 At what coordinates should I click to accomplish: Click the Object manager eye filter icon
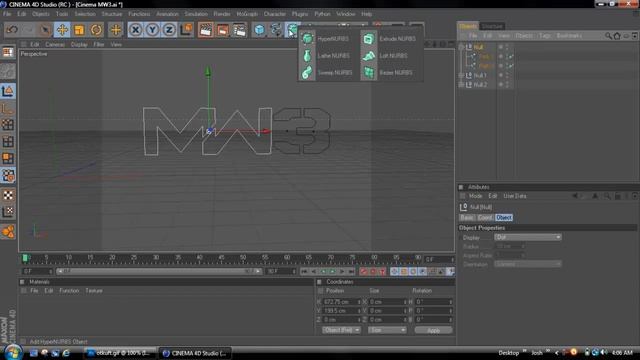tap(626, 36)
